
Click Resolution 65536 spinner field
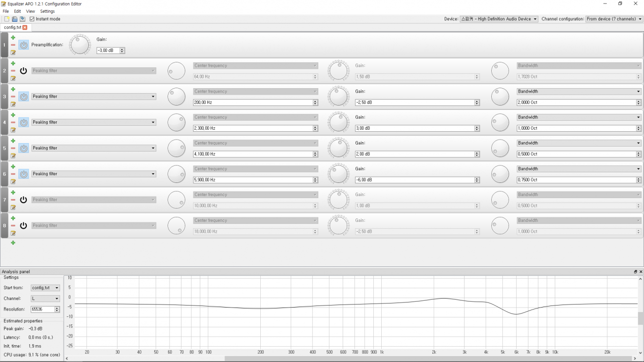pos(45,309)
